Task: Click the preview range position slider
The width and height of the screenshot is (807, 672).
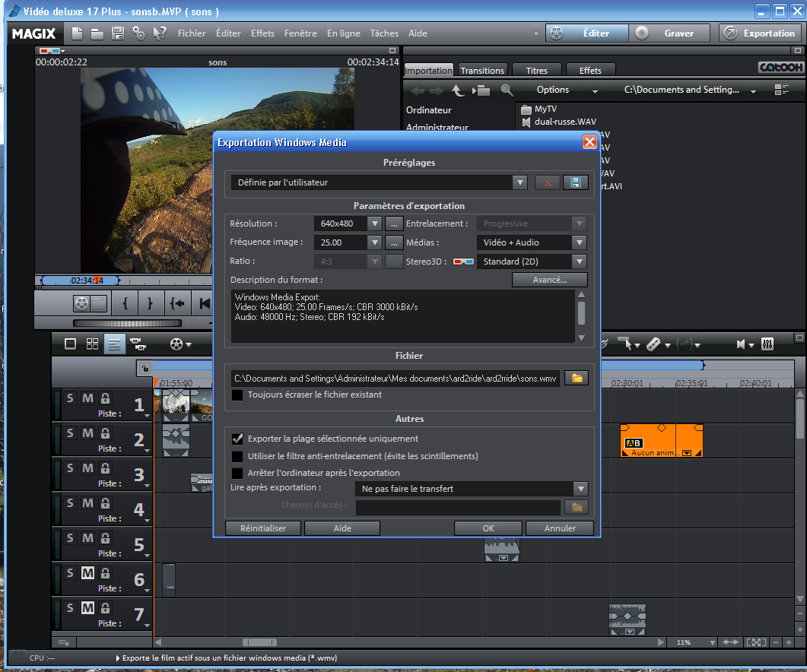Action: (x=81, y=281)
